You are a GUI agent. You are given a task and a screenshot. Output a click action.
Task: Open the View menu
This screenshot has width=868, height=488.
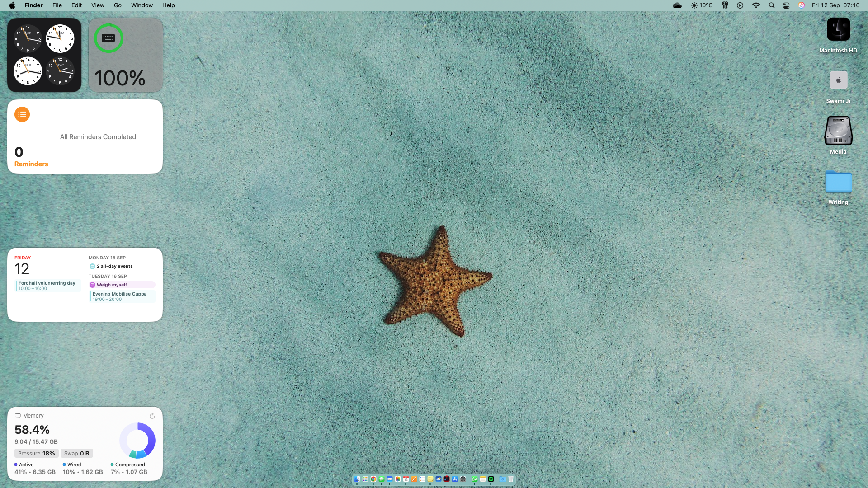tap(98, 5)
